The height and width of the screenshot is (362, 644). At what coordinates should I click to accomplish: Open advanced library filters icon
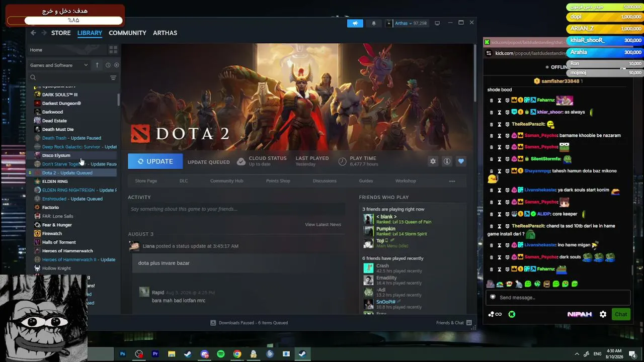[113, 77]
